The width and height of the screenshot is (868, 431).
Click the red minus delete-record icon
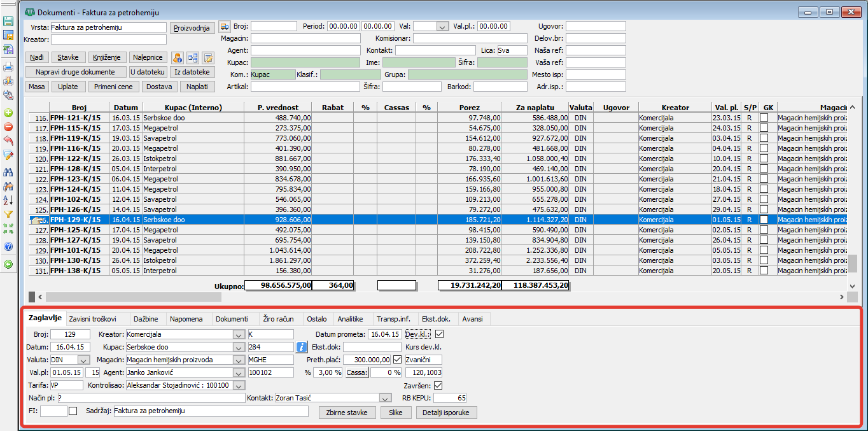tap(8, 127)
